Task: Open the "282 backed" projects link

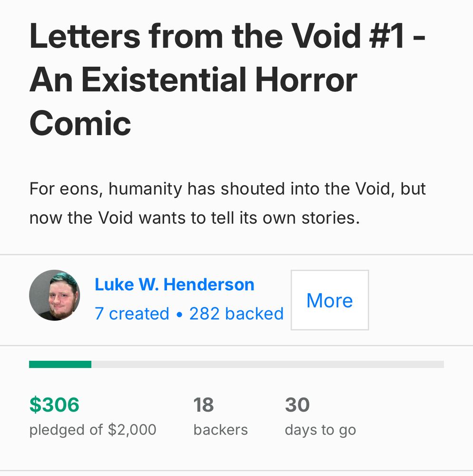Action: [236, 314]
